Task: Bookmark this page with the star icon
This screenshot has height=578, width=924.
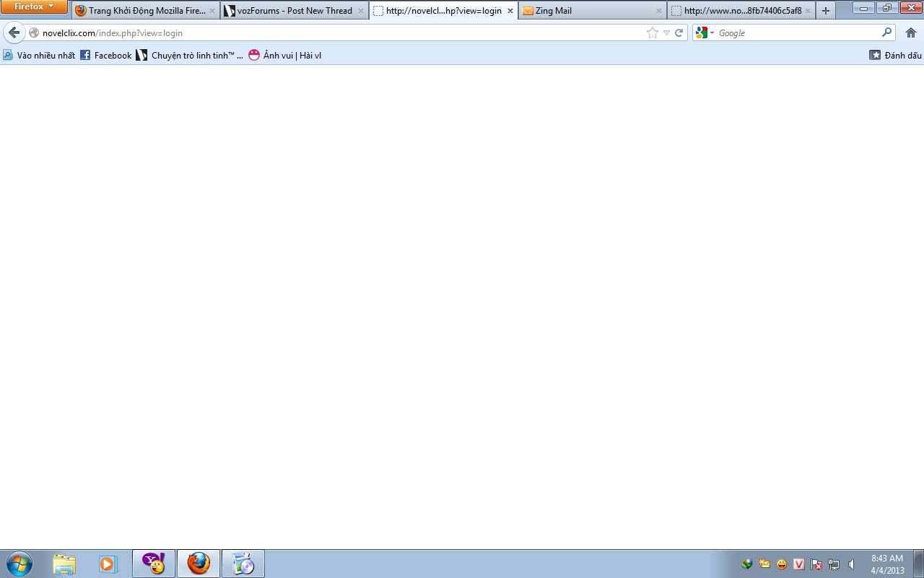Action: 653,33
